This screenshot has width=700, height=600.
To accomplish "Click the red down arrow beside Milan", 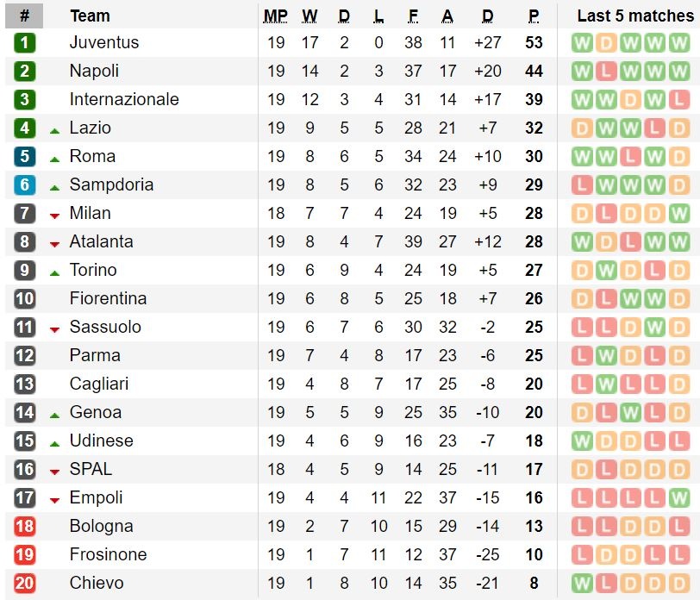I will coord(54,215).
